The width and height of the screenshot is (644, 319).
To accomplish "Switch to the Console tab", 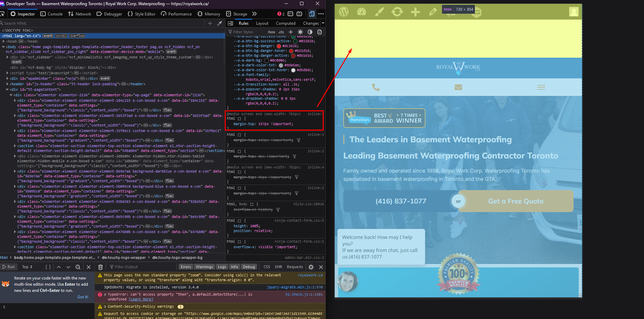I will (x=52, y=14).
